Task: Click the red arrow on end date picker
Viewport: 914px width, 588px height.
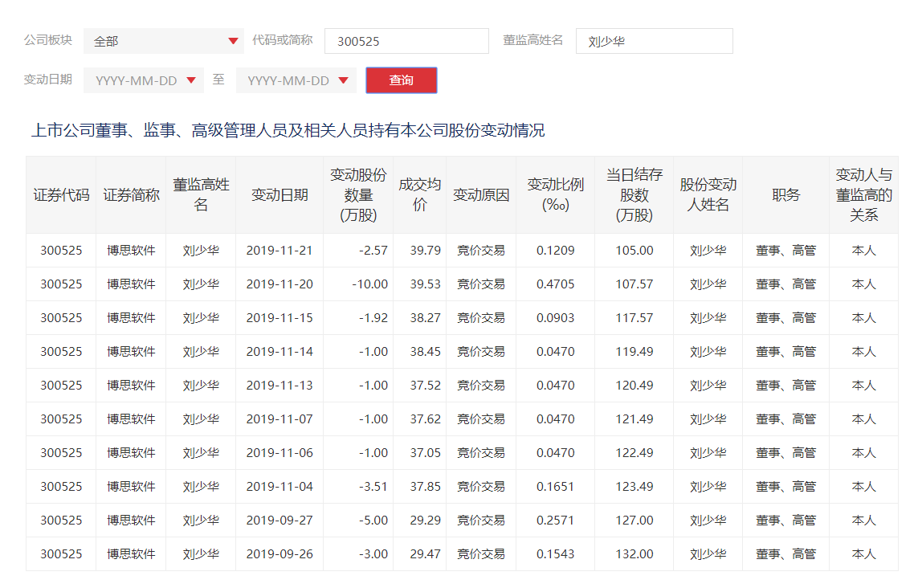Action: click(343, 80)
